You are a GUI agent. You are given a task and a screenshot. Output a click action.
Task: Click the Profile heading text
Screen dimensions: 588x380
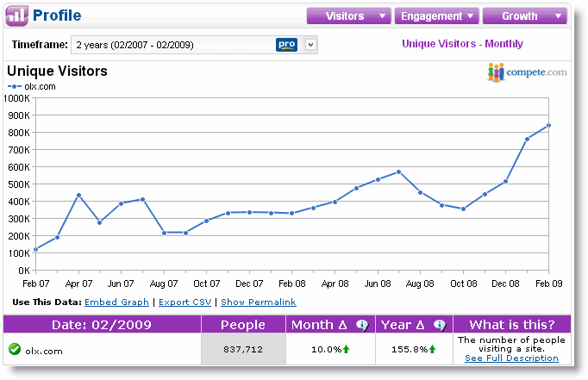[x=57, y=16]
